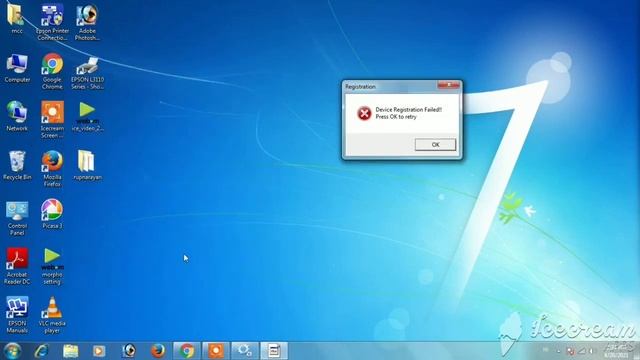Open the Windows Start menu

coord(12,351)
